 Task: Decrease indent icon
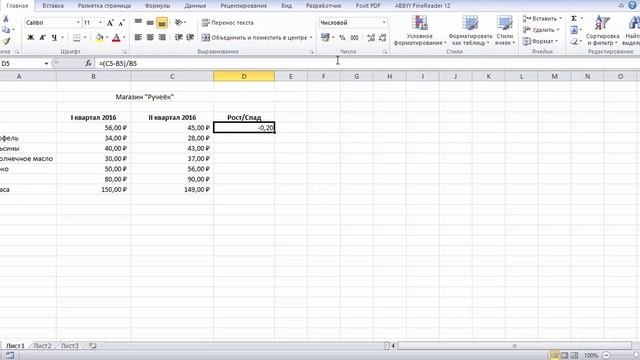[x=178, y=38]
